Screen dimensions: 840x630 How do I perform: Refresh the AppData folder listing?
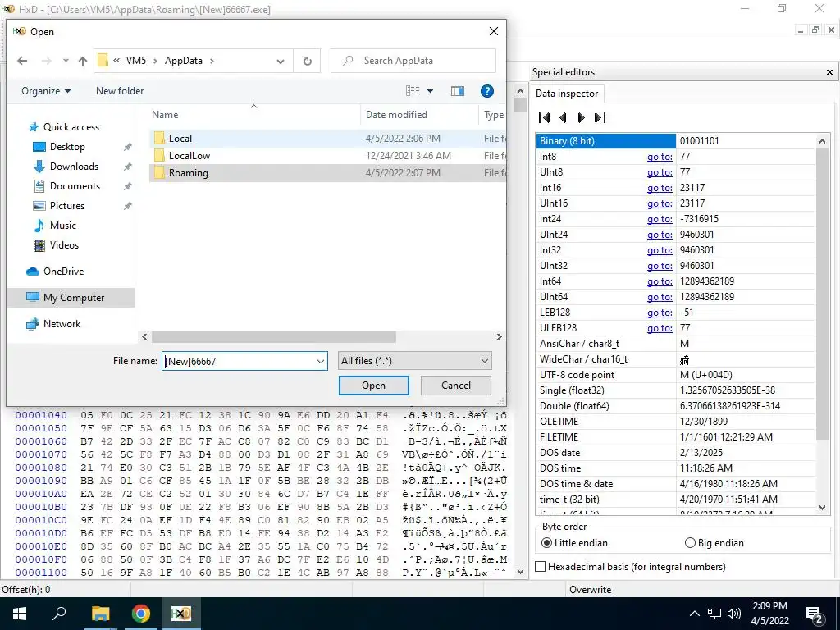pyautogui.click(x=307, y=61)
